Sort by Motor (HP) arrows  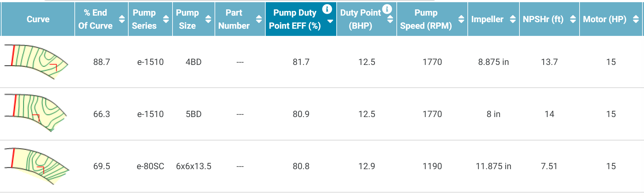(x=636, y=19)
